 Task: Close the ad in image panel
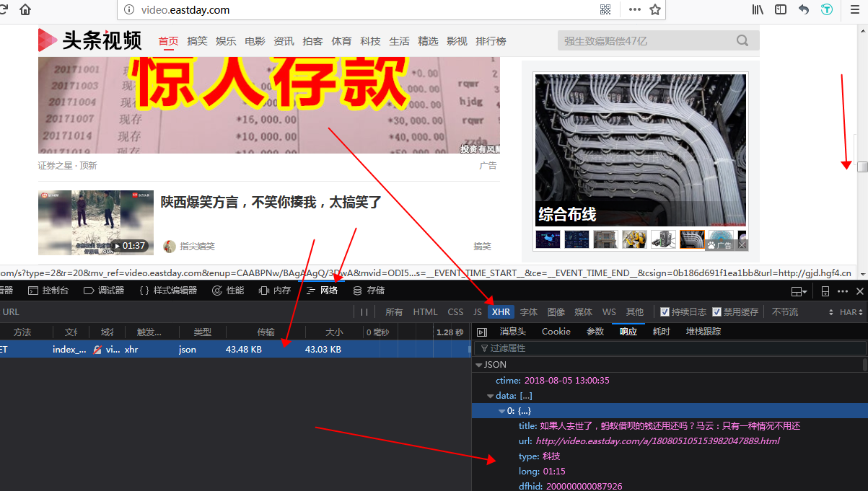(742, 245)
